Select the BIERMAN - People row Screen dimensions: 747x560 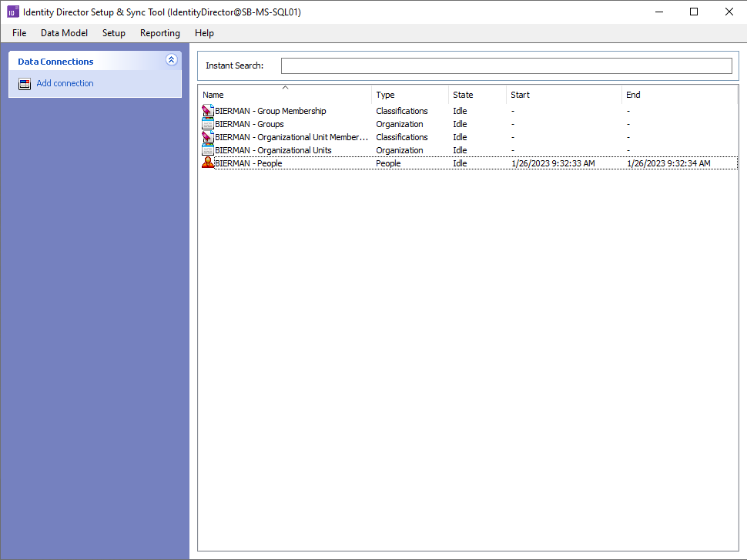(x=469, y=163)
